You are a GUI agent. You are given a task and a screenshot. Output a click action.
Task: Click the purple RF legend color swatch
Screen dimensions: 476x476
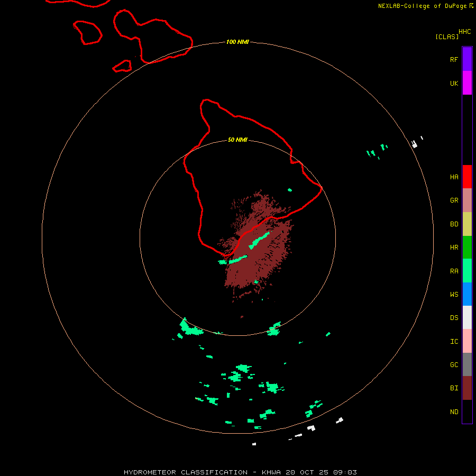467,59
